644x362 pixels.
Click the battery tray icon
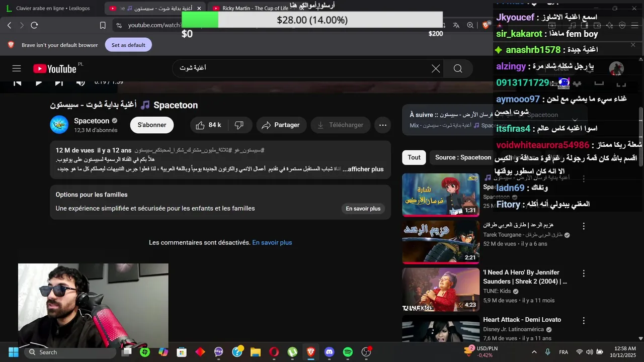(x=599, y=352)
